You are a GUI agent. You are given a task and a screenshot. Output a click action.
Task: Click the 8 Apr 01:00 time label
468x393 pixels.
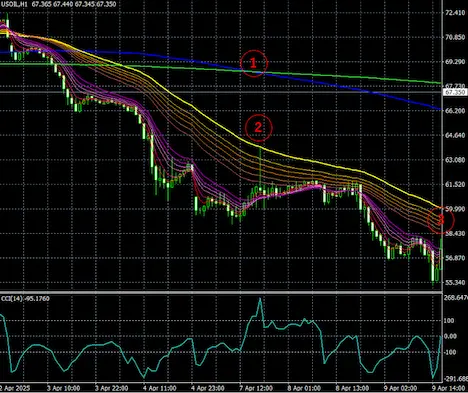304,388
